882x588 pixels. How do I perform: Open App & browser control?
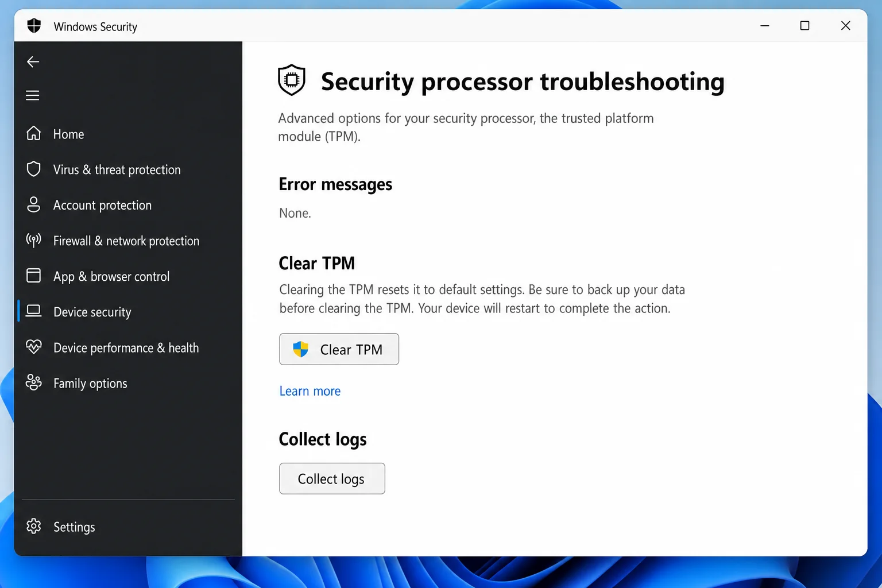point(111,277)
